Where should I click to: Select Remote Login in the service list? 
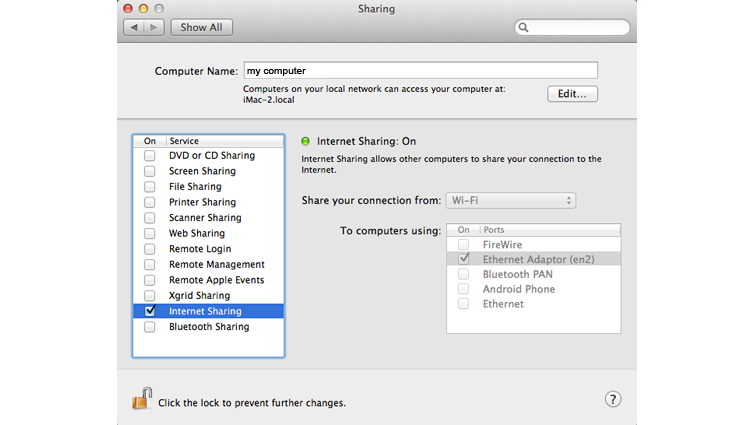point(200,249)
